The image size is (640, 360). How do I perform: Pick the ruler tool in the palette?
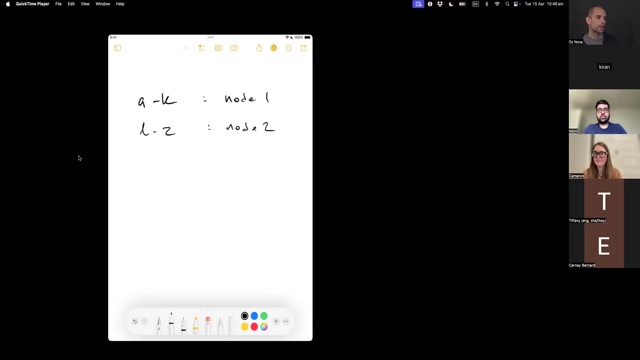(x=230, y=325)
